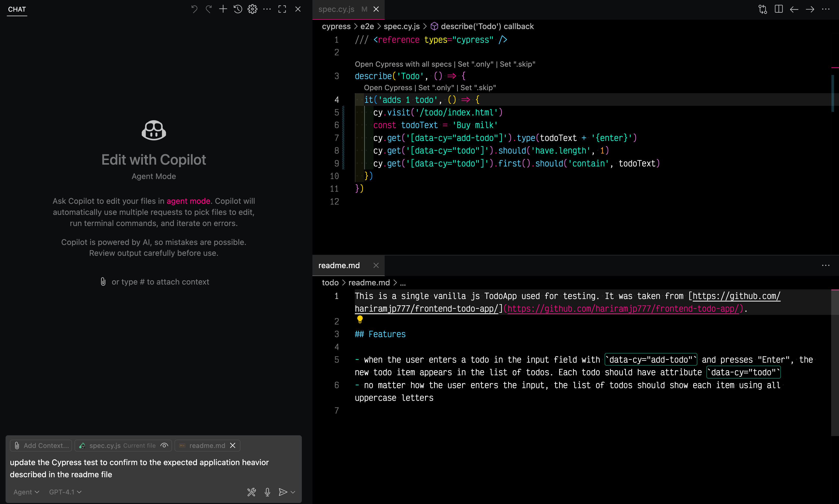Click the lightbulb code action icon
The width and height of the screenshot is (839, 504).
(360, 320)
